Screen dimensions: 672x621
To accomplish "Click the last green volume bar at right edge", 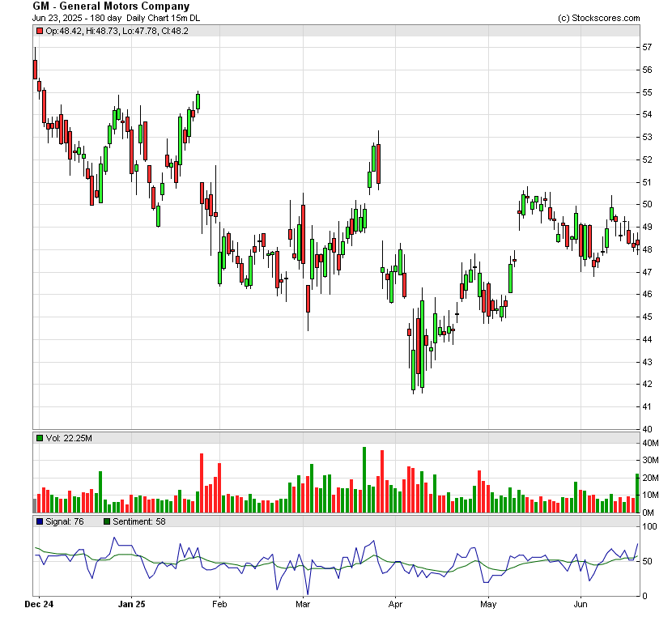I will [637, 493].
